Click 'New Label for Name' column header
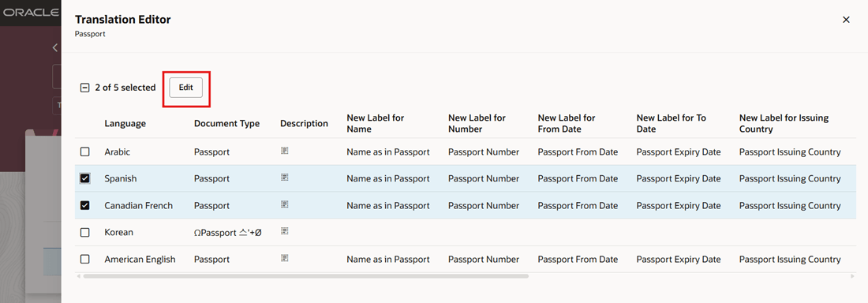Screen dimensions: 868x303 point(376,124)
